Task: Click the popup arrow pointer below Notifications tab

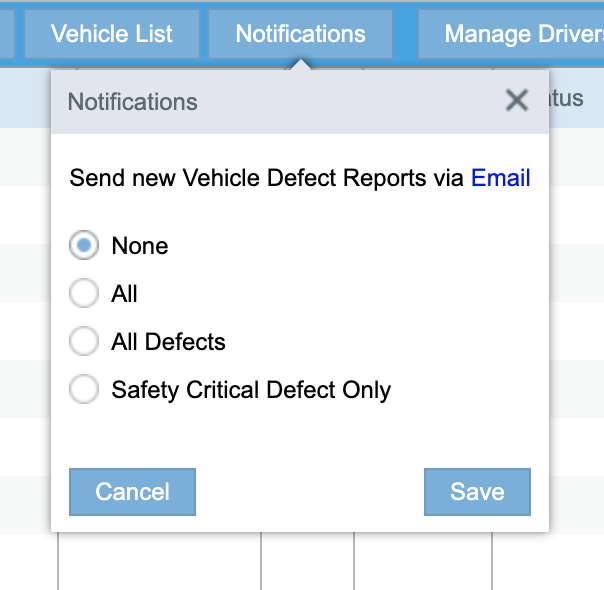Action: click(x=301, y=65)
